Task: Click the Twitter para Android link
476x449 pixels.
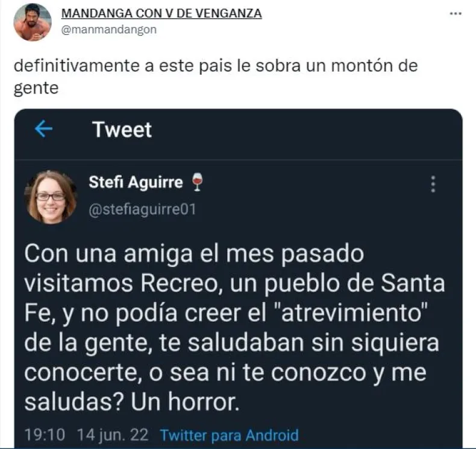Action: coord(229,435)
